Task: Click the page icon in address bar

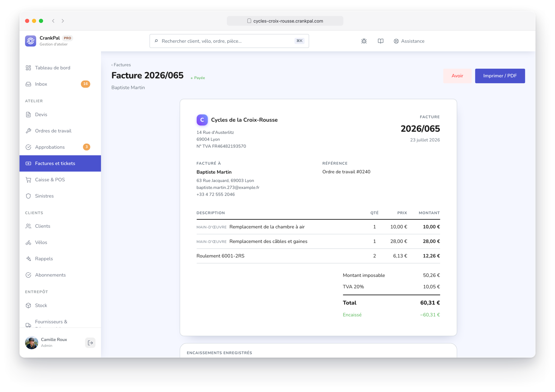Action: (249, 21)
